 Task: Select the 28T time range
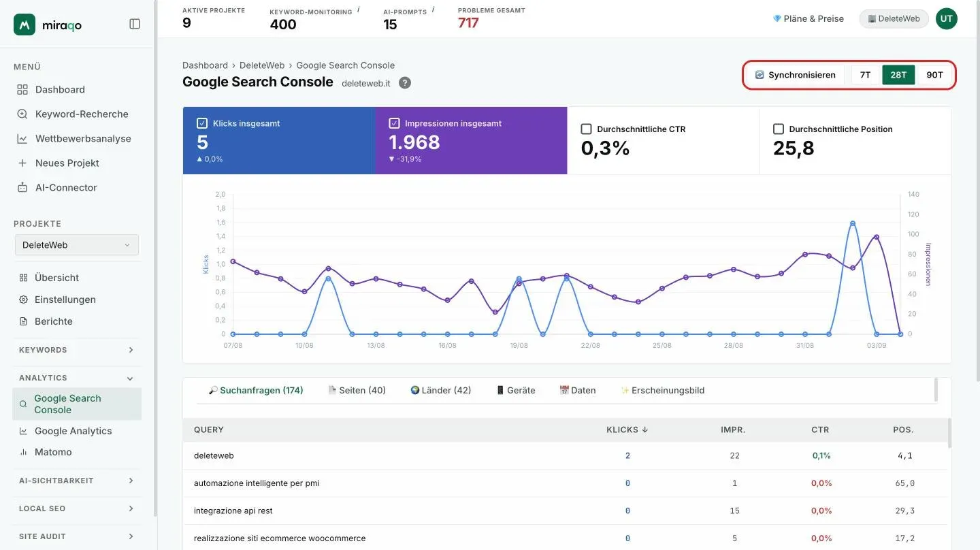[x=898, y=75]
